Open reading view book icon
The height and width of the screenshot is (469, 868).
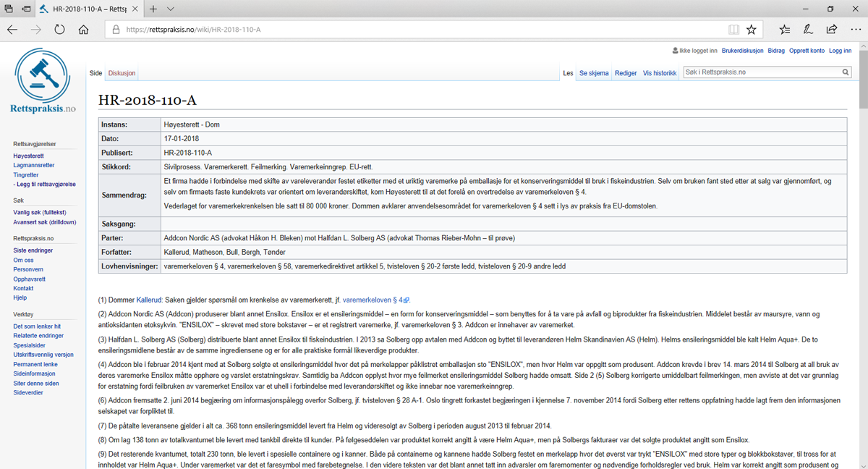pyautogui.click(x=734, y=30)
